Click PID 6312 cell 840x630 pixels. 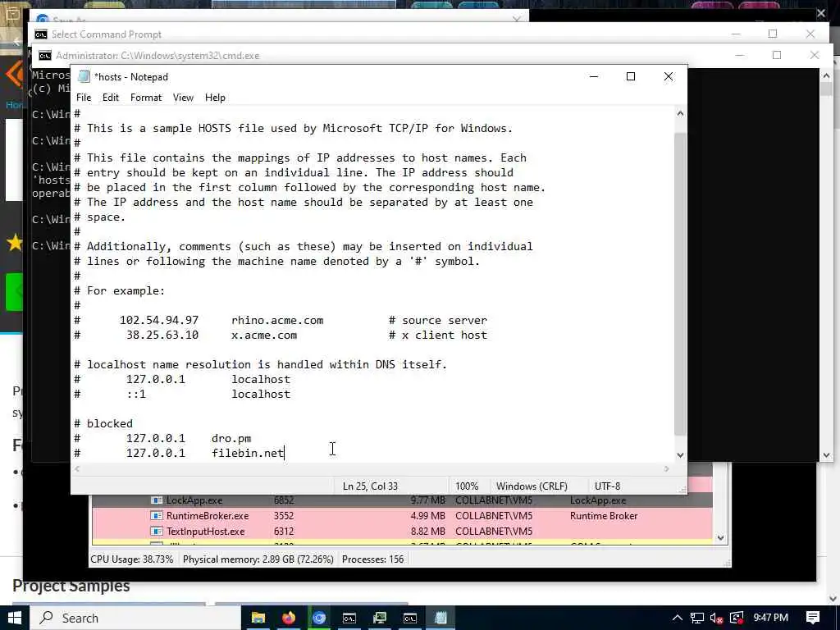(x=283, y=532)
